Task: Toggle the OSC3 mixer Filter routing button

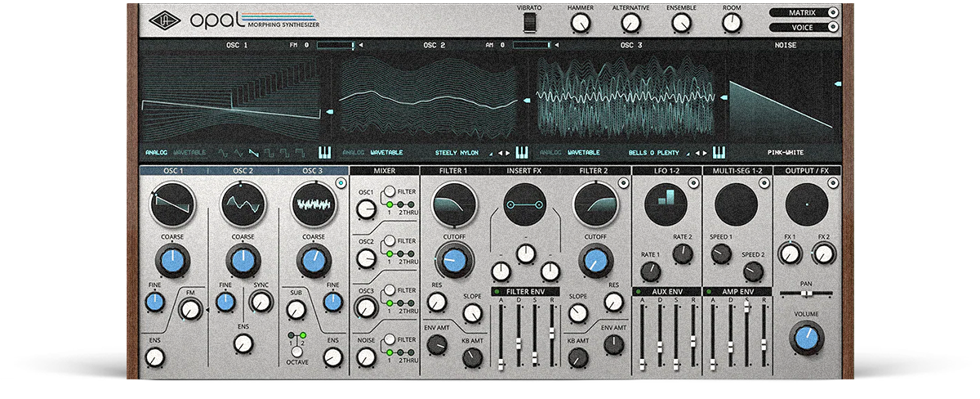Action: 390,290
